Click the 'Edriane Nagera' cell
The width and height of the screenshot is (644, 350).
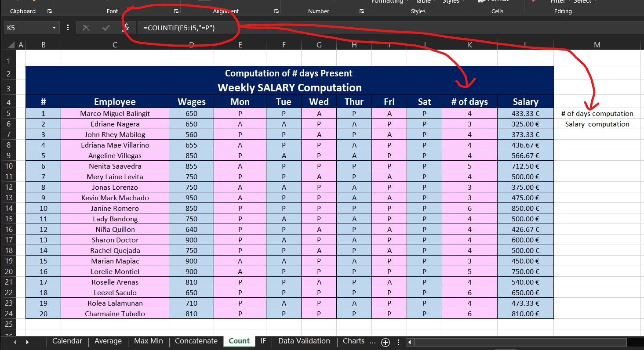[115, 124]
